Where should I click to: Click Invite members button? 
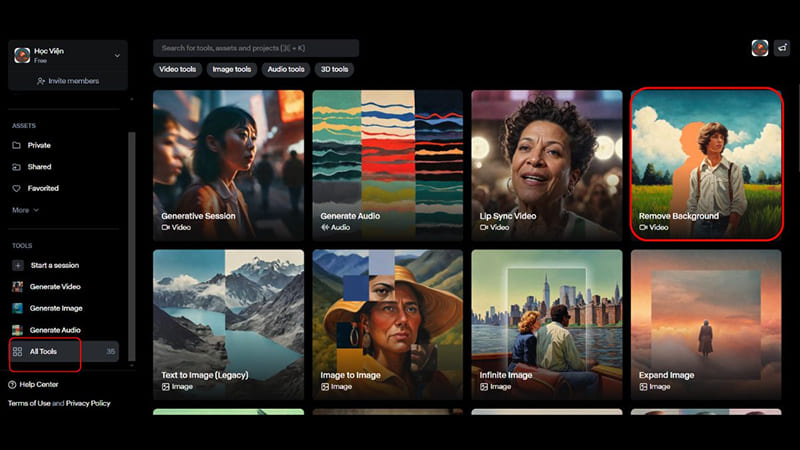point(68,81)
